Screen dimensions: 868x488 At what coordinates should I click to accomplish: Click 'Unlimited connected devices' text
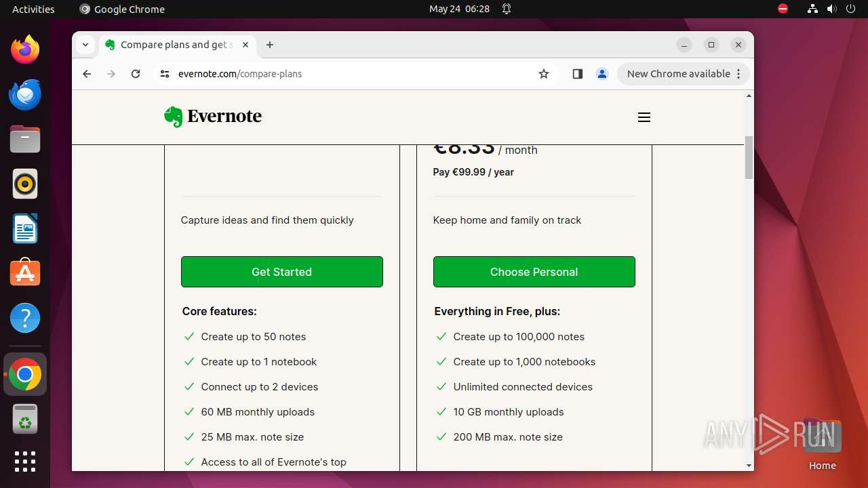point(523,387)
